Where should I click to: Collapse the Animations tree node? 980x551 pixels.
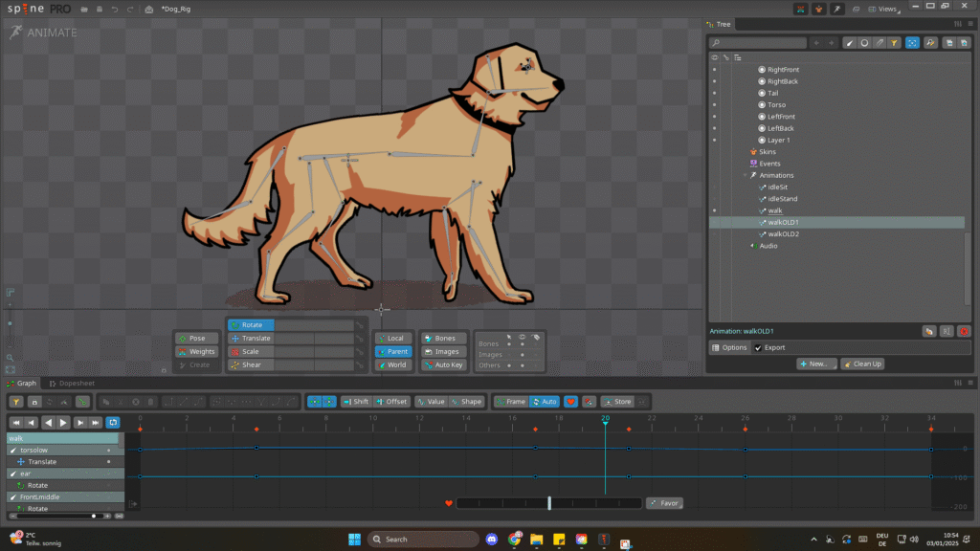pyautogui.click(x=745, y=176)
